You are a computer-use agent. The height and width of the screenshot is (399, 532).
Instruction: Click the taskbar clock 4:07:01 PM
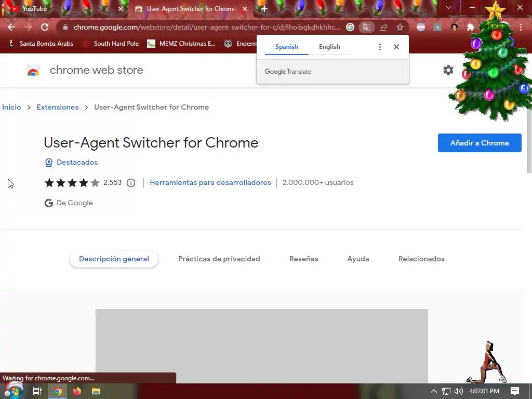484,391
